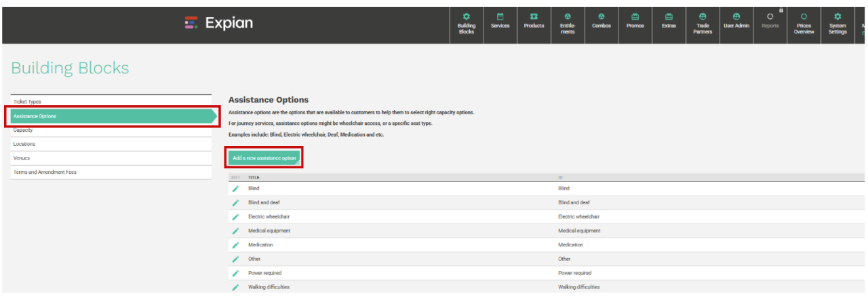Click the Expian logo
This screenshot has width=868, height=296.
coord(219,23)
